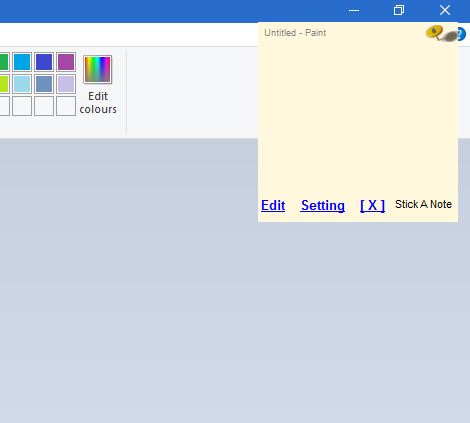
Task: Pick the blue-grey colour swatch
Action: pos(44,84)
